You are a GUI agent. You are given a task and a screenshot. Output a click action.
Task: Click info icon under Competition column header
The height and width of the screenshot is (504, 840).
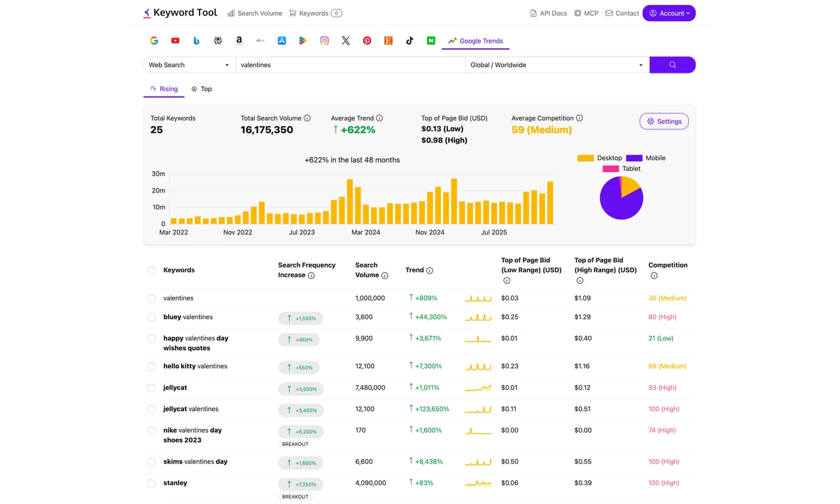654,276
